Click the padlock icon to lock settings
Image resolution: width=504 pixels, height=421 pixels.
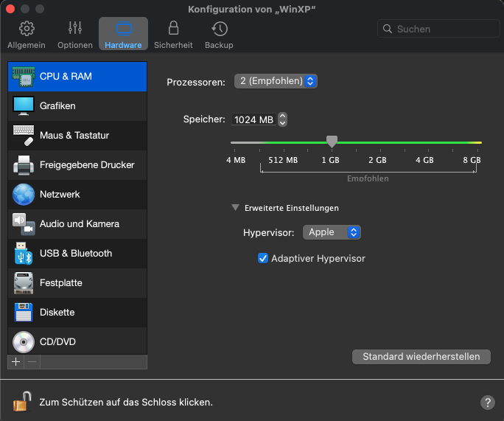click(22, 401)
